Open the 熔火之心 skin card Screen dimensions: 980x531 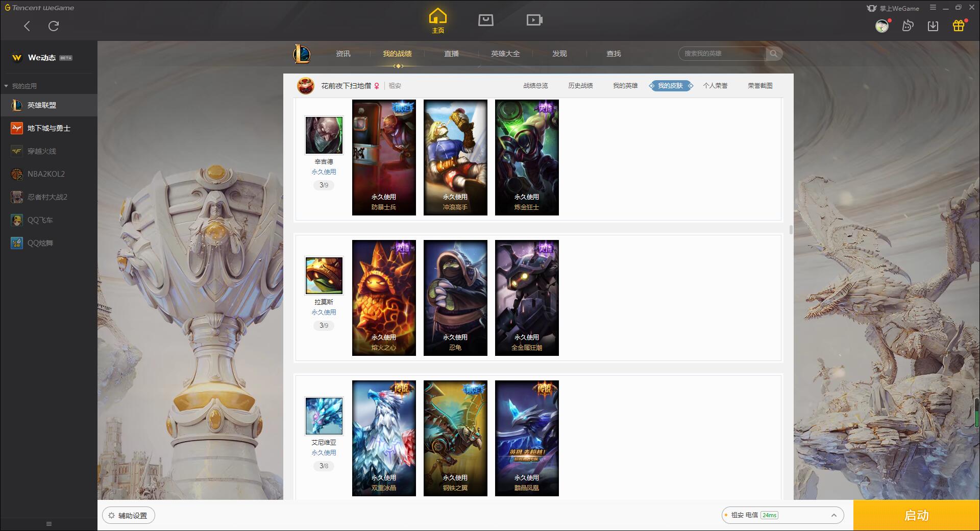point(384,298)
